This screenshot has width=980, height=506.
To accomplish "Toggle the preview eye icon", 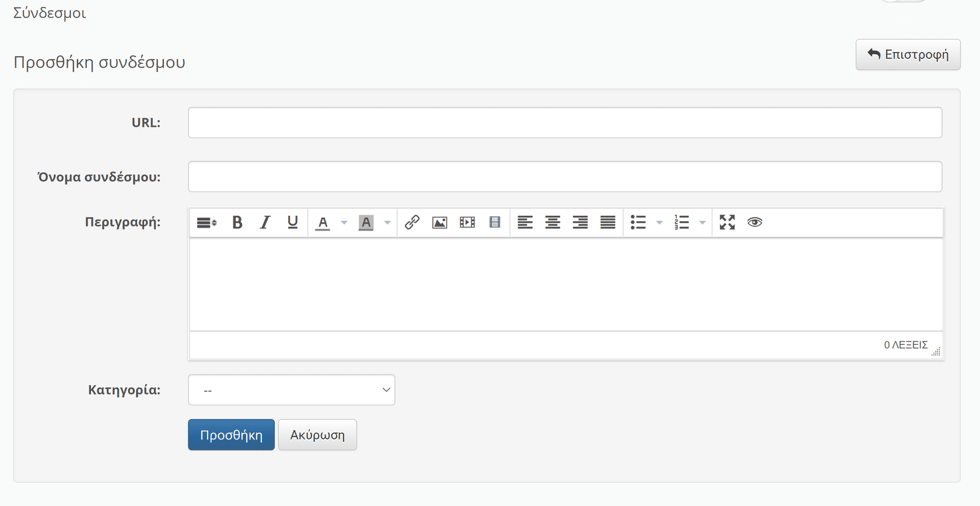I will [x=755, y=222].
